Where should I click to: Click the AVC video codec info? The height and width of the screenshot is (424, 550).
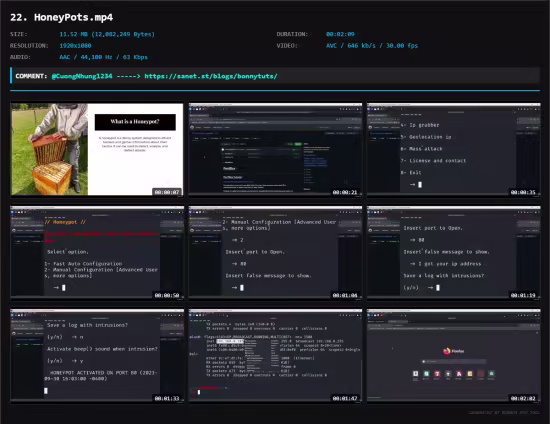372,46
